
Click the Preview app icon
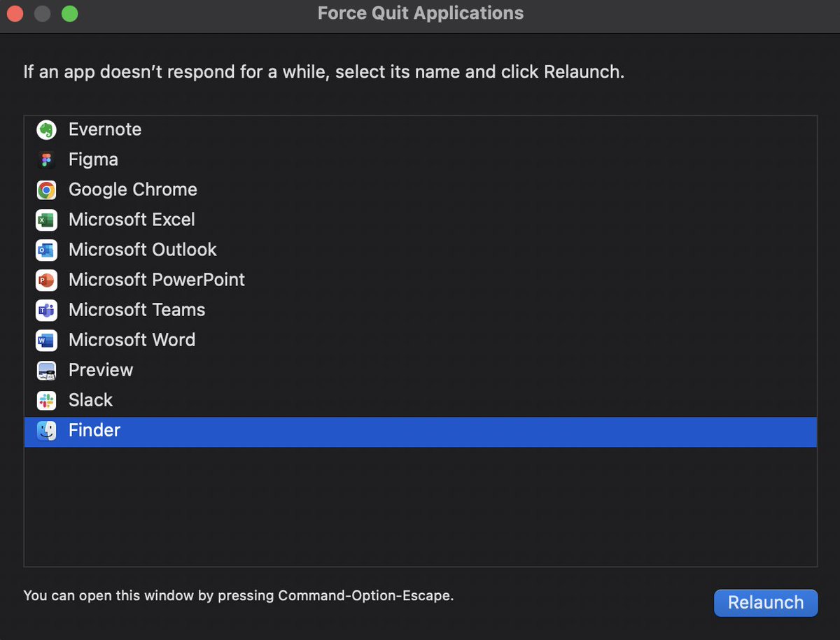coord(46,370)
